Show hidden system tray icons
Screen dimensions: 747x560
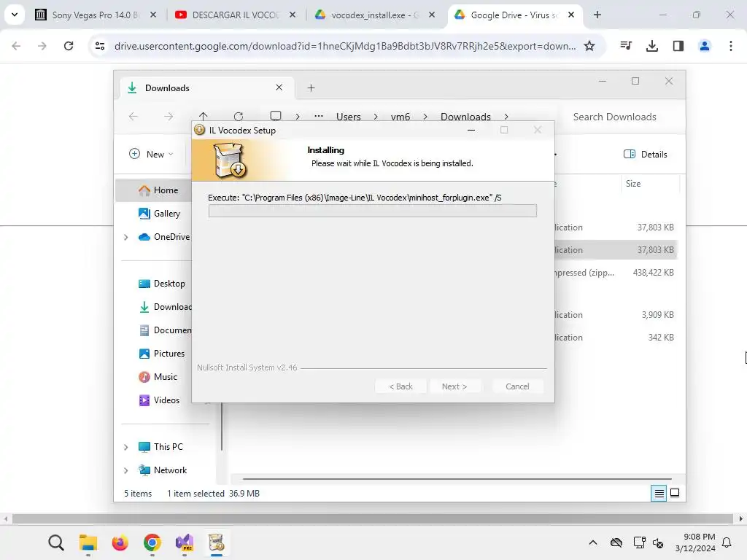tap(593, 542)
